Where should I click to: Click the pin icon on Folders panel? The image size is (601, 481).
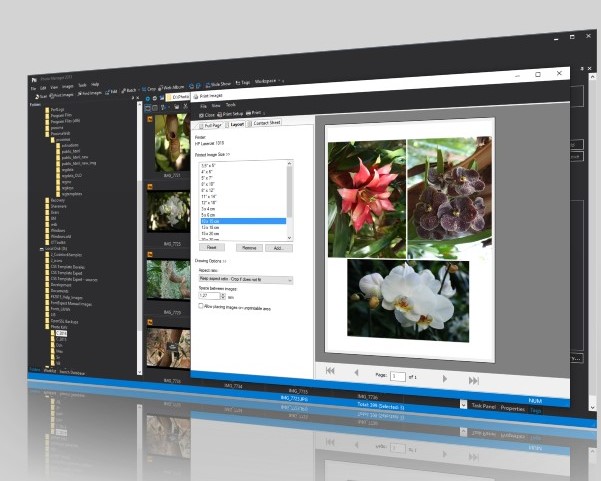(133, 98)
